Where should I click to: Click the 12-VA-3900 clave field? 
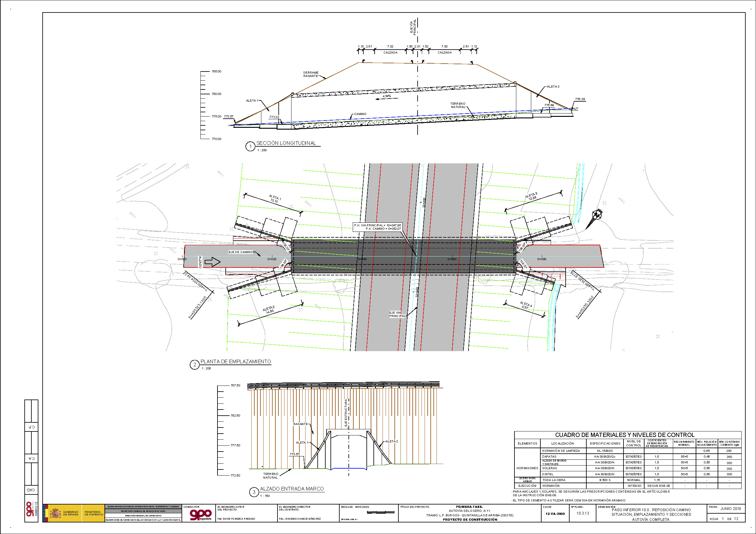tap(555, 514)
